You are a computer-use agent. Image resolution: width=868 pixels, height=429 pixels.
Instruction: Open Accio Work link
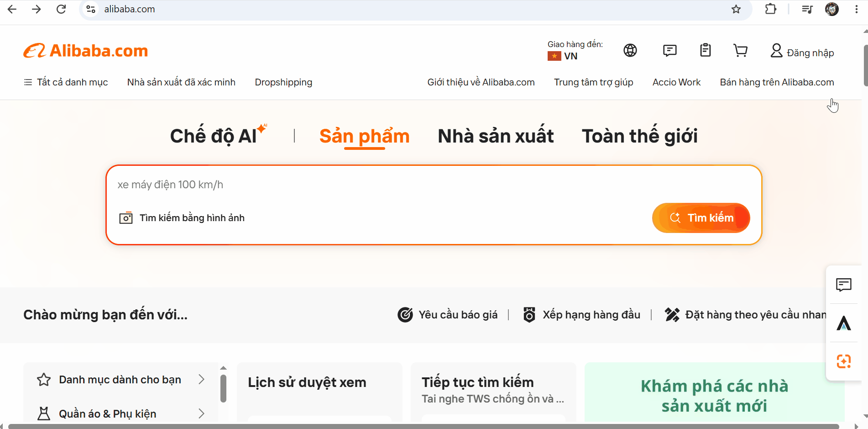676,82
